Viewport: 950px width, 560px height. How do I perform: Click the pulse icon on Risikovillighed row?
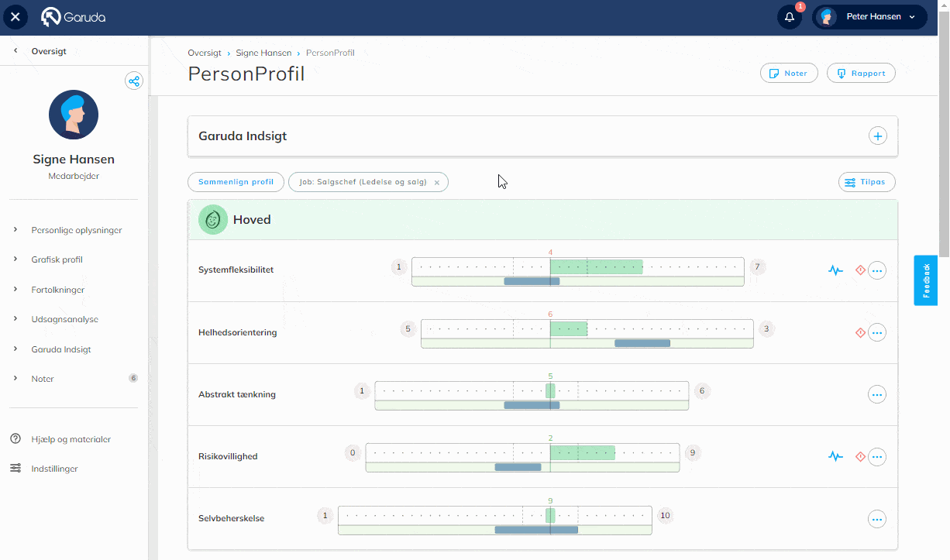coord(835,456)
